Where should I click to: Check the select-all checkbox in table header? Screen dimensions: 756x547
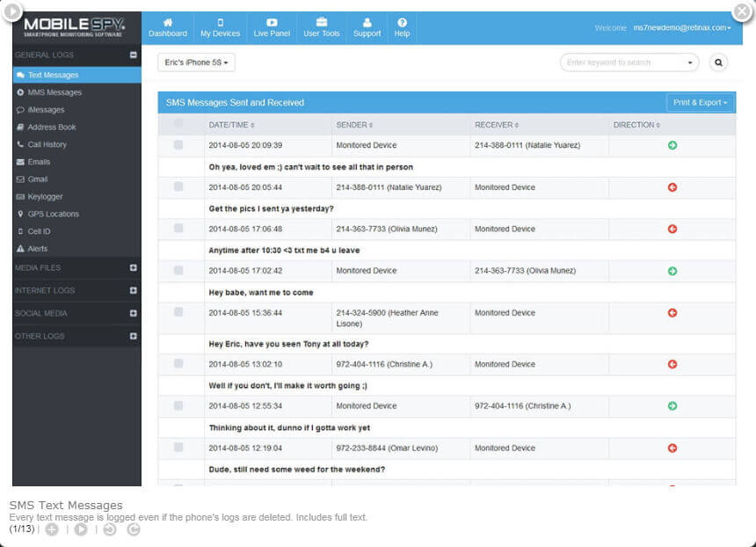pyautogui.click(x=178, y=125)
